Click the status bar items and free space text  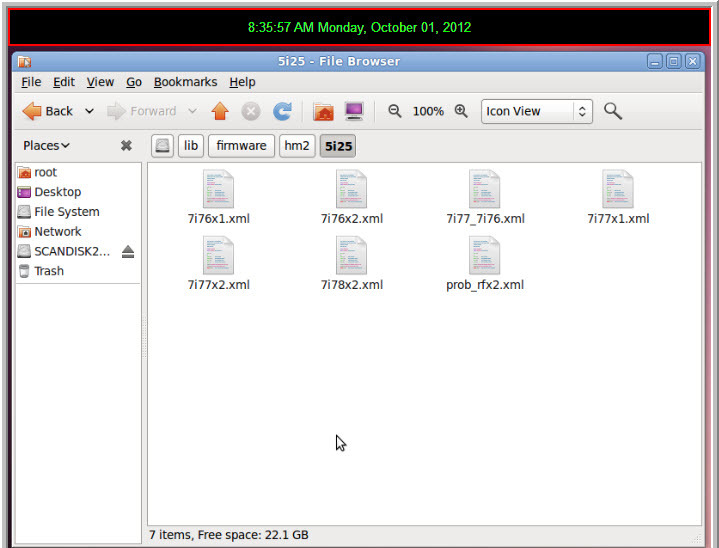[x=229, y=535]
